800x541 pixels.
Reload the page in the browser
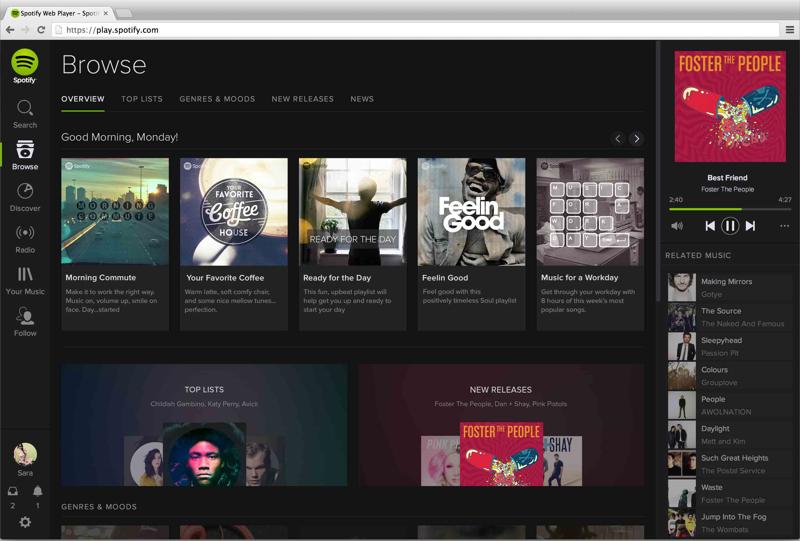click(x=41, y=30)
